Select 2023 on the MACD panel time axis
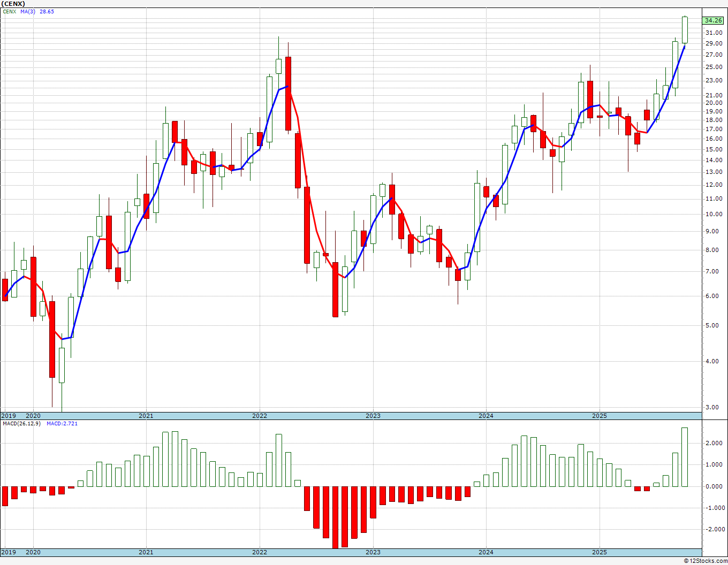The height and width of the screenshot is (565, 728). click(x=373, y=552)
